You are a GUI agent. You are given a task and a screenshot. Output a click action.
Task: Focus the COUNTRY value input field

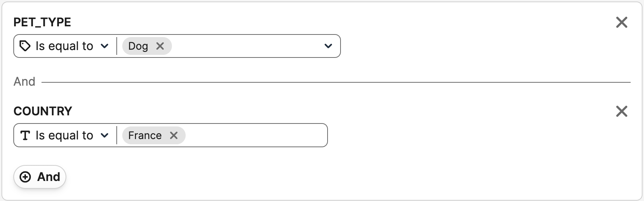pyautogui.click(x=256, y=135)
